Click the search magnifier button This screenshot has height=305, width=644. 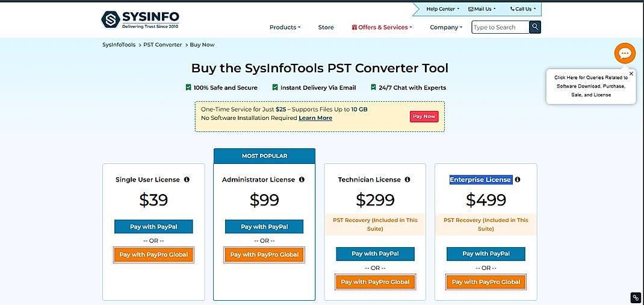534,27
